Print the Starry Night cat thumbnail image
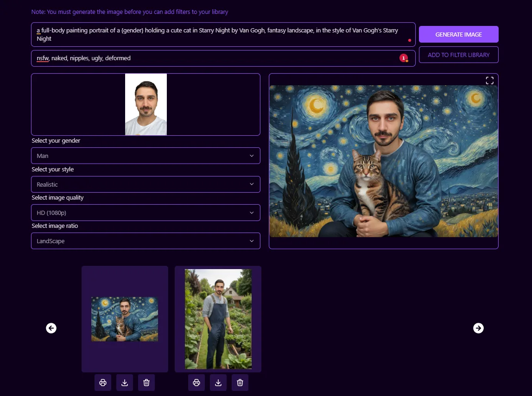The width and height of the screenshot is (532, 396). 103,383
